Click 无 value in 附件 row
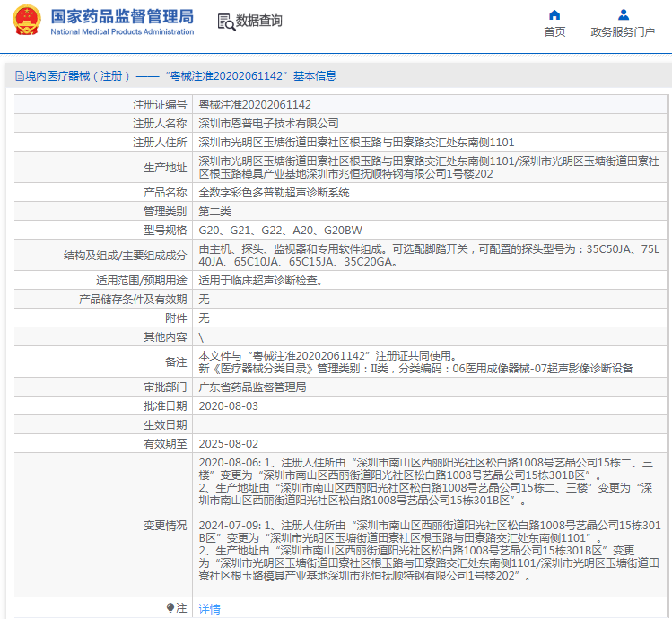Viewport: 672px width, 619px height. [204, 318]
